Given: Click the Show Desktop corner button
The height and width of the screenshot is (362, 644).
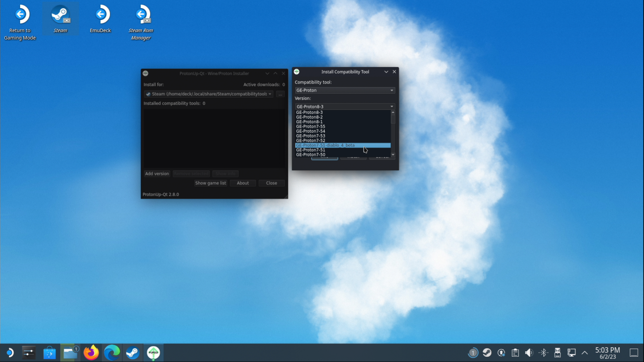Looking at the screenshot, I should pos(634,353).
